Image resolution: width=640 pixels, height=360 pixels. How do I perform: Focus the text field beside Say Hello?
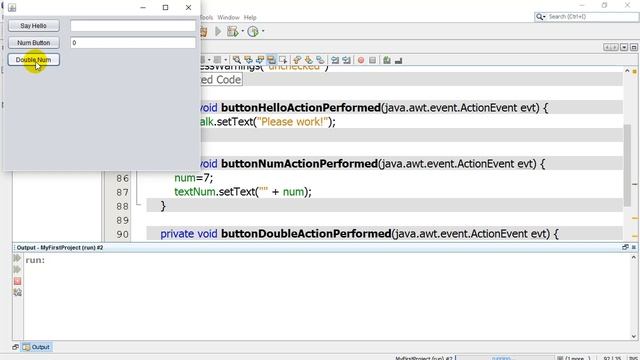[x=133, y=26]
